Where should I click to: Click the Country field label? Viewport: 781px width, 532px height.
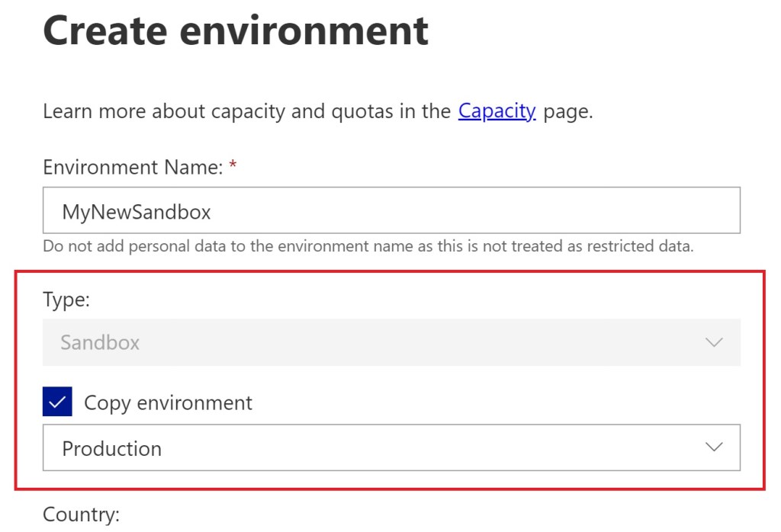tap(81, 515)
